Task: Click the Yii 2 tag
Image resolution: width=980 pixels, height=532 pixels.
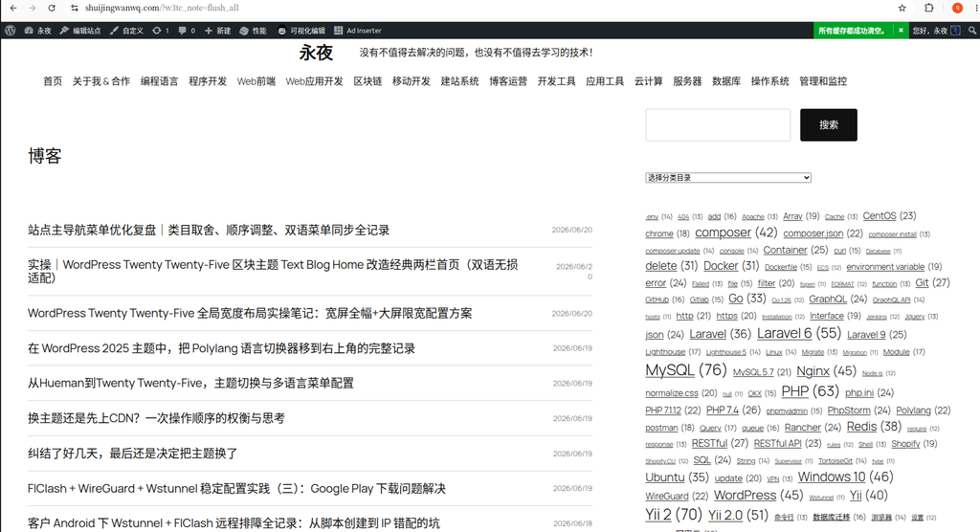Action: tap(674, 515)
